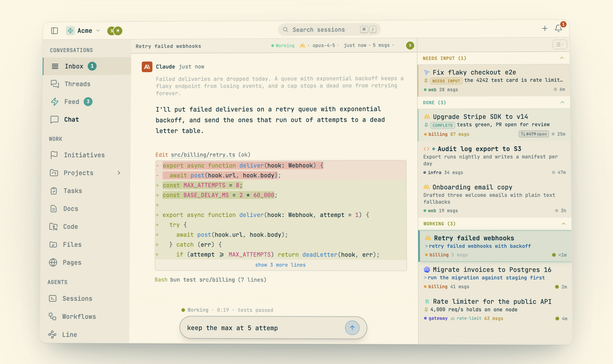Image resolution: width=613 pixels, height=364 pixels.
Task: Click the Search sessions field
Action: pos(329,30)
